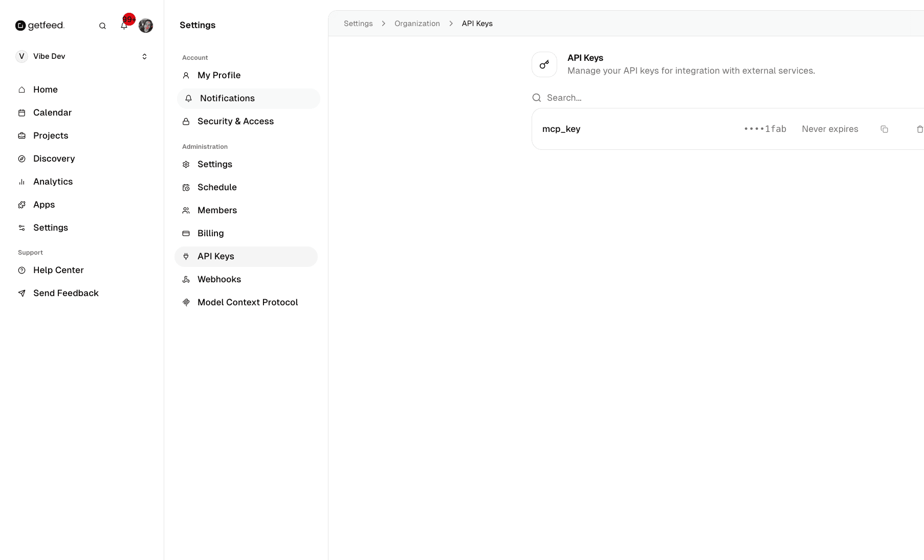Open Analytics from the sidebar
The height and width of the screenshot is (560, 924).
click(53, 182)
